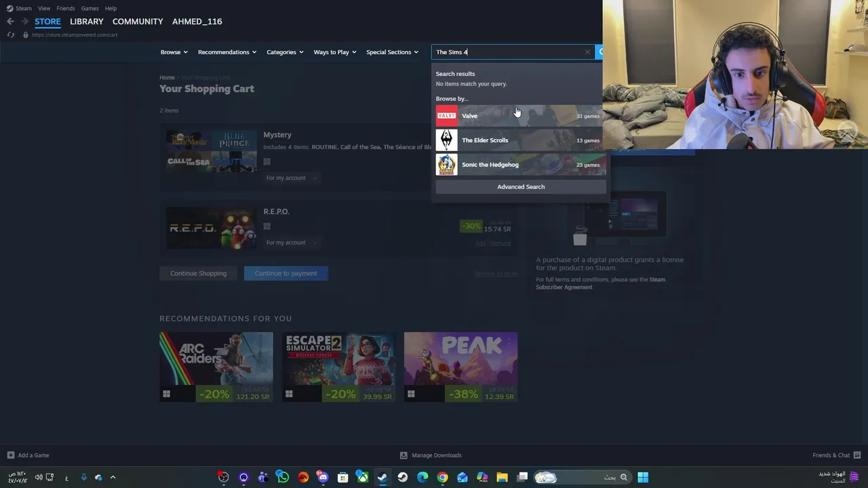
Task: Open the PEAK recommendation
Action: [460, 367]
